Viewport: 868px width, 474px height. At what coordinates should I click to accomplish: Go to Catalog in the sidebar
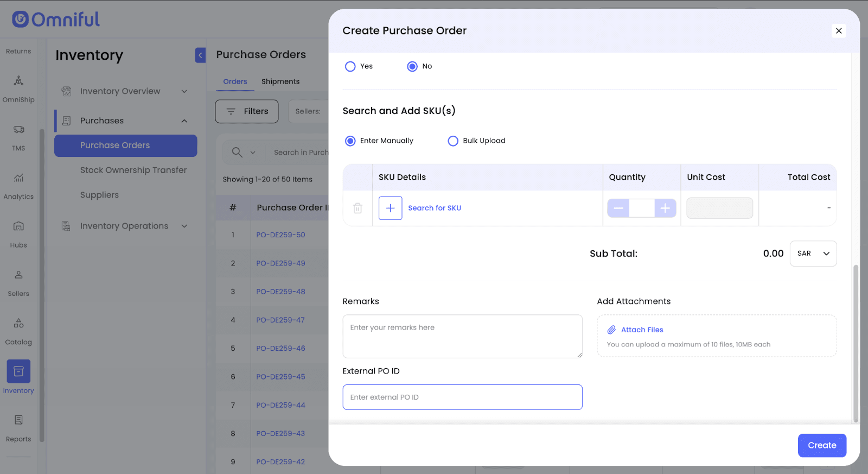(x=18, y=324)
